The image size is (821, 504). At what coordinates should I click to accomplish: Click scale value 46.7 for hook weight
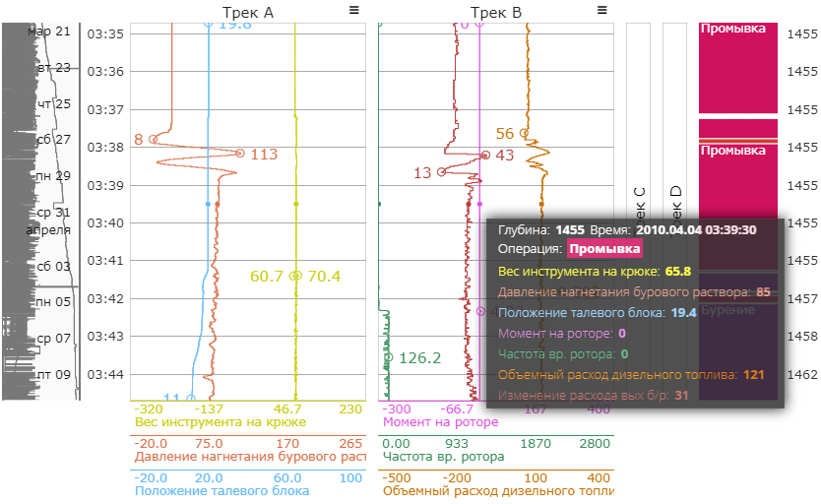[287, 409]
